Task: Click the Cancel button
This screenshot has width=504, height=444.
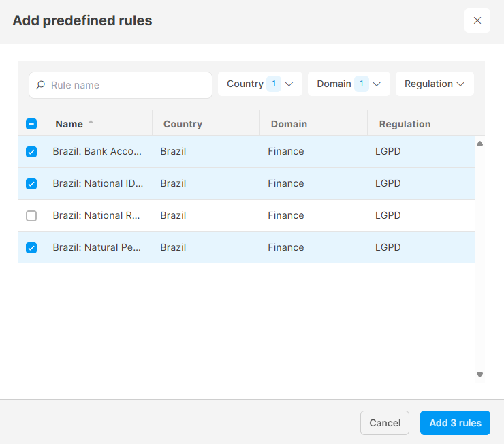Action: [385, 423]
